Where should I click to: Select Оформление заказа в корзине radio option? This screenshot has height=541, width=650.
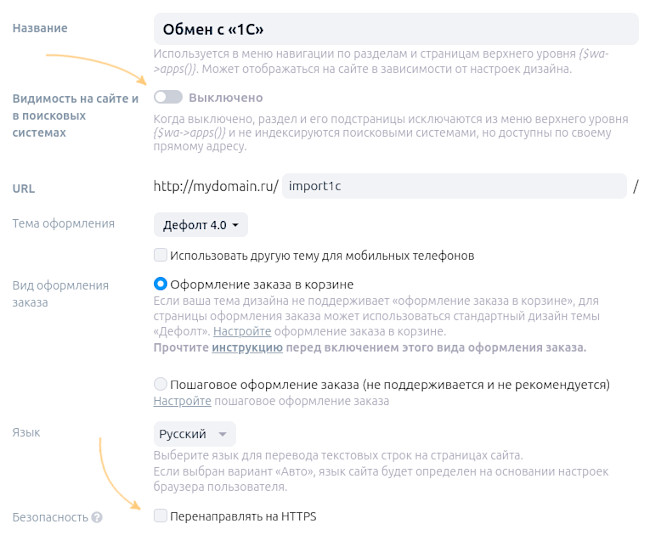click(161, 285)
